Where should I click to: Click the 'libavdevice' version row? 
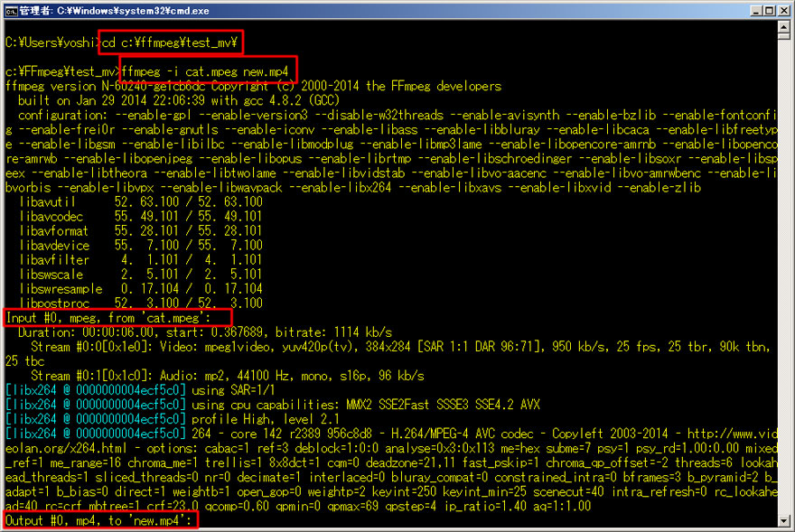click(x=141, y=246)
